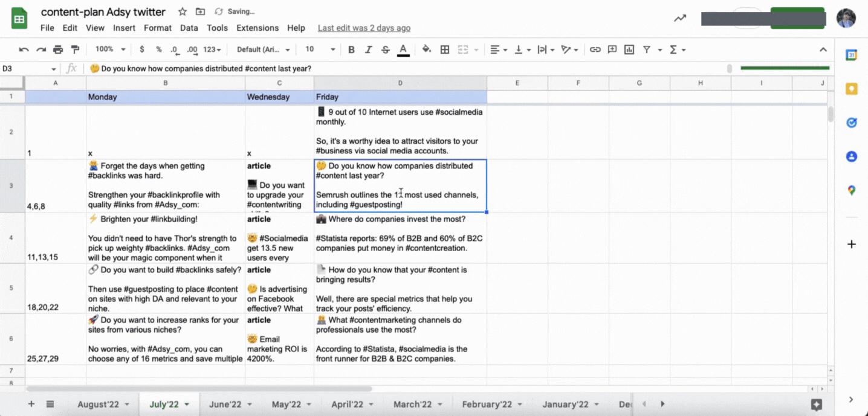Decrease decimal places icon
868x416 pixels.
coord(175,50)
